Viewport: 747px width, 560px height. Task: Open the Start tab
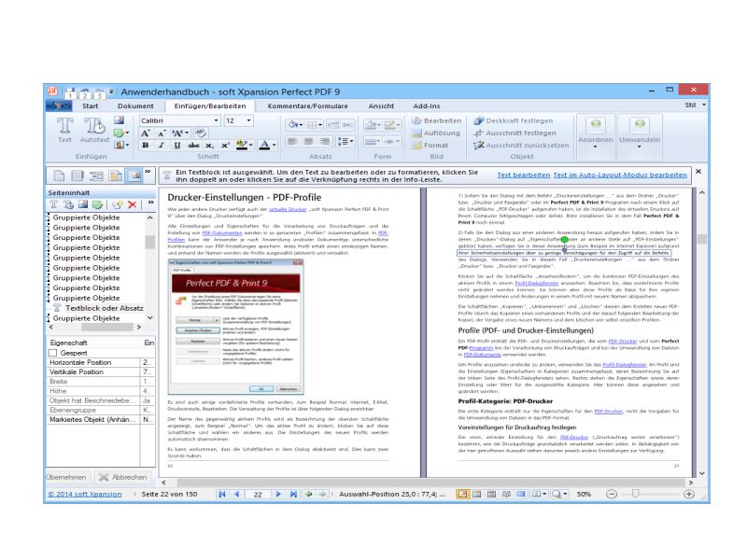tap(90, 105)
